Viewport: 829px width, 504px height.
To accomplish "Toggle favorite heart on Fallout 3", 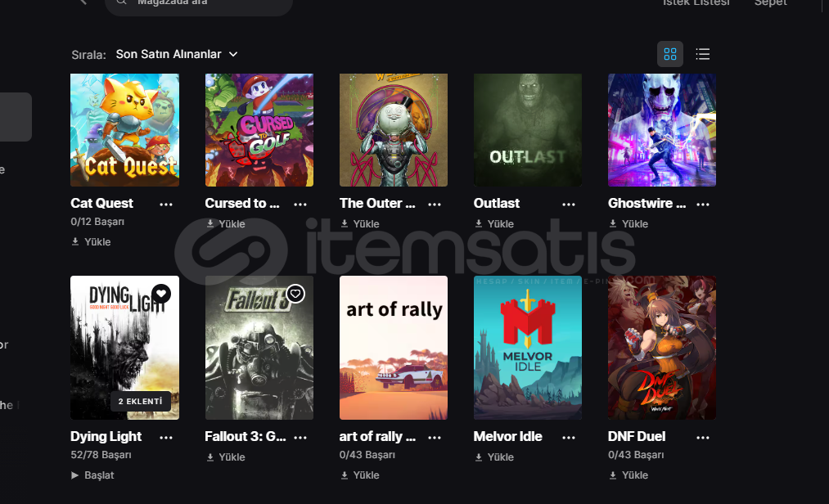I will pos(295,294).
